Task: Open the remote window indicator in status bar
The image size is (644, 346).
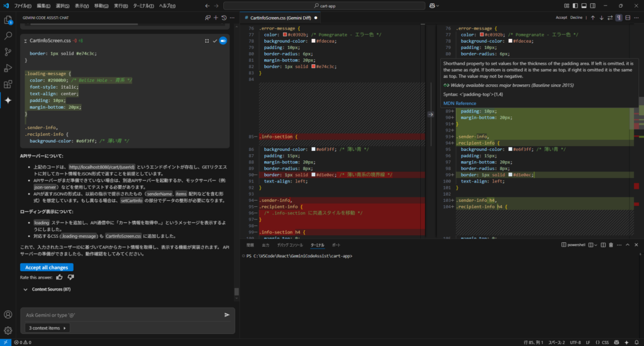Action: coord(5,342)
